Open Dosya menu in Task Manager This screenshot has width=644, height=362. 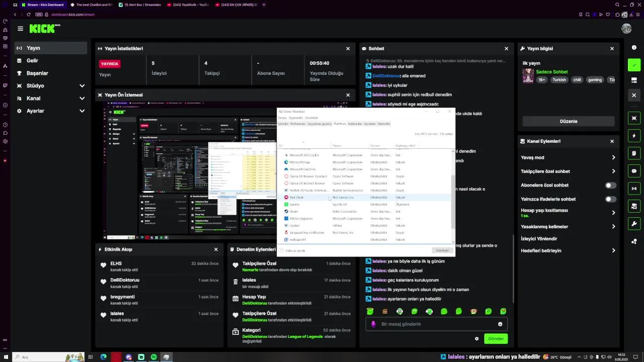282,118
